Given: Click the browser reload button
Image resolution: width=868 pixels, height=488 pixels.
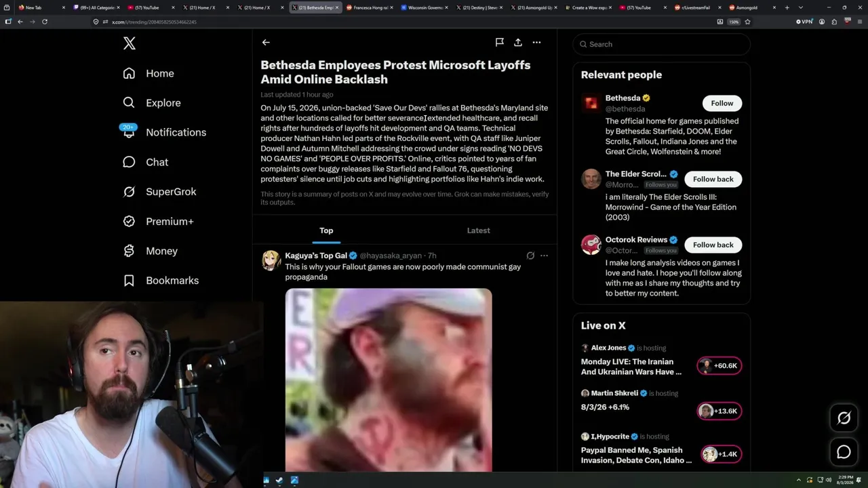Looking at the screenshot, I should [45, 22].
